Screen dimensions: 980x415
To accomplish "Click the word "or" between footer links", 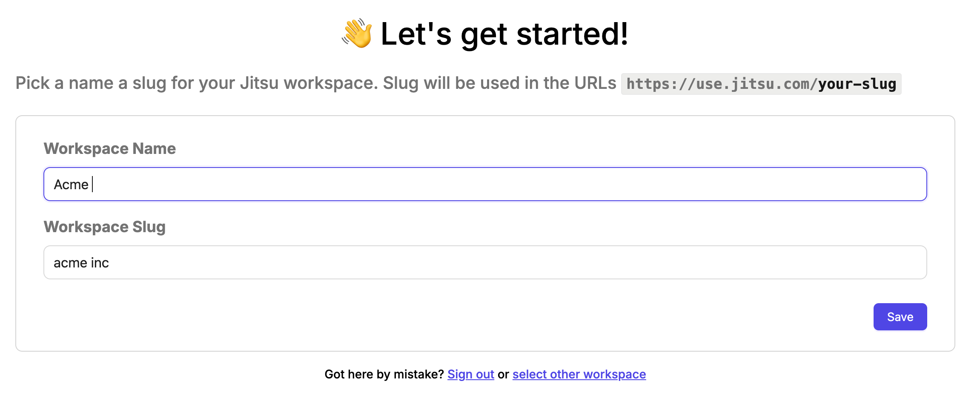I will [x=503, y=374].
